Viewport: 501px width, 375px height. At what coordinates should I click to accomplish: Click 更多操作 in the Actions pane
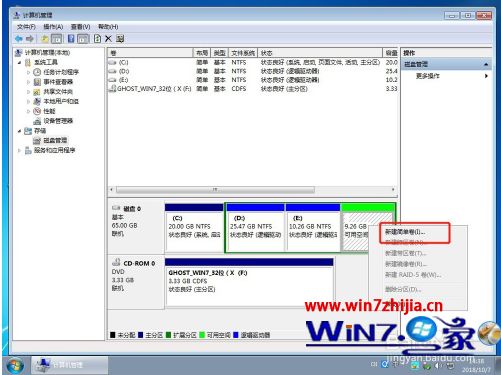pyautogui.click(x=428, y=76)
